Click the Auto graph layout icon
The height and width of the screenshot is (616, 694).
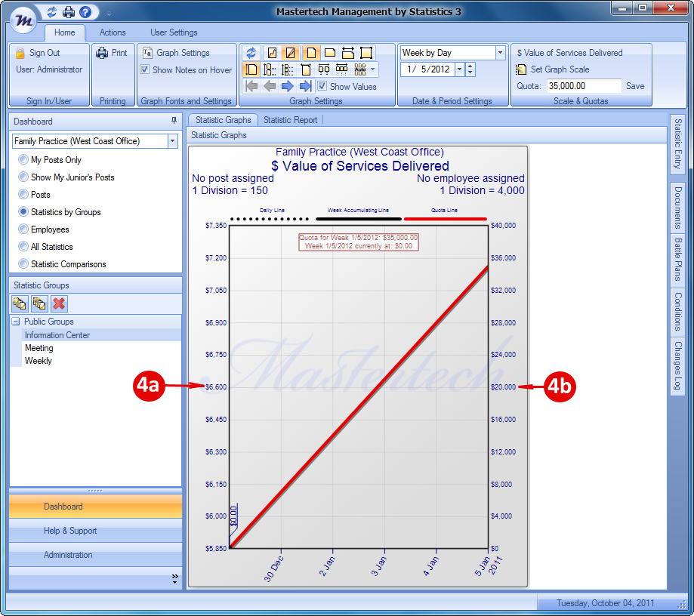pyautogui.click(x=360, y=69)
